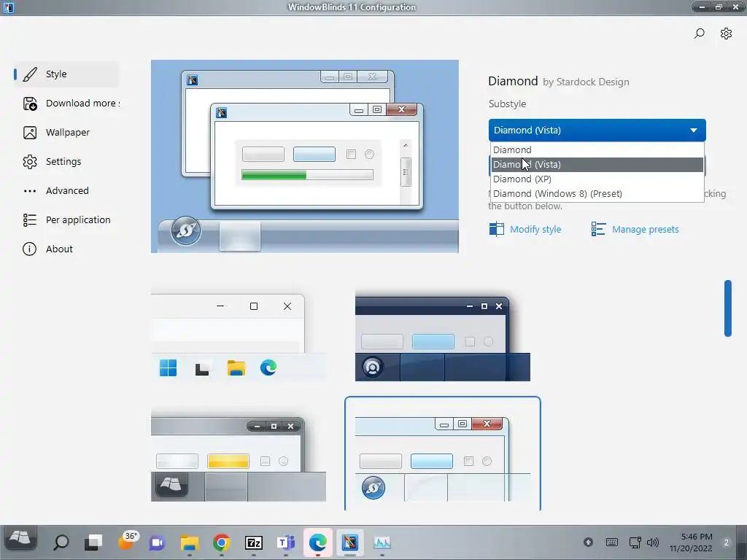Click the Manage presets link
Screen dimensions: 747x560
[645, 230]
